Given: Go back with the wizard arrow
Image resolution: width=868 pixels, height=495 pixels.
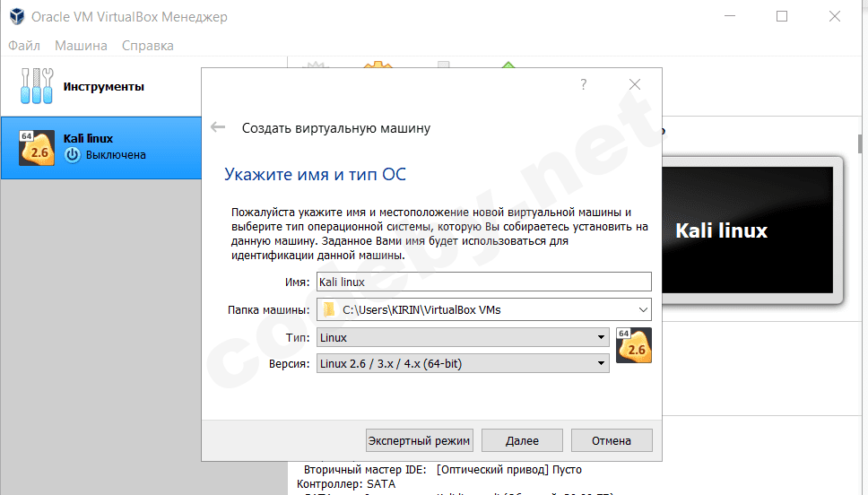Looking at the screenshot, I should pos(218,127).
